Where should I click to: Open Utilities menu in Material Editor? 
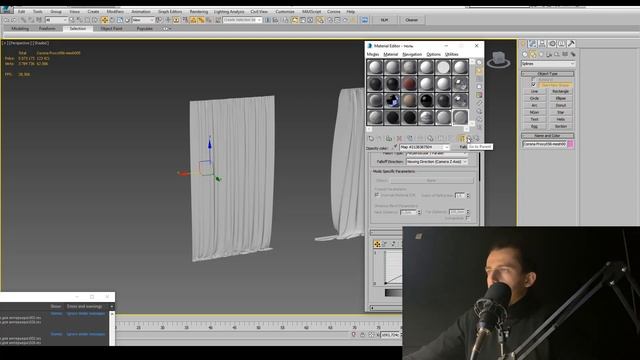pos(451,54)
